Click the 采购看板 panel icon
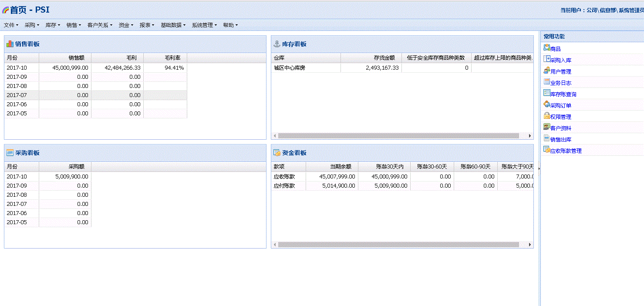This screenshot has width=644, height=306. [x=10, y=152]
